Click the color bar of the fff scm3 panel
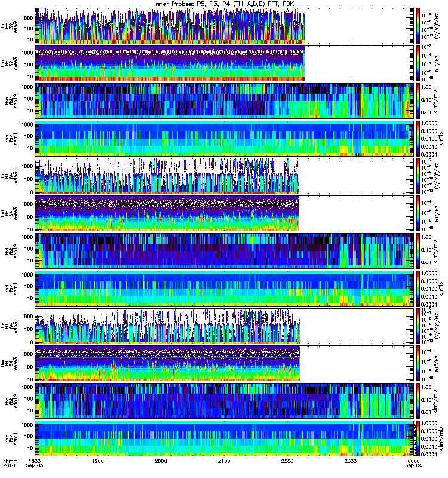Image resolution: width=448 pixels, height=478 pixels. pos(418,363)
